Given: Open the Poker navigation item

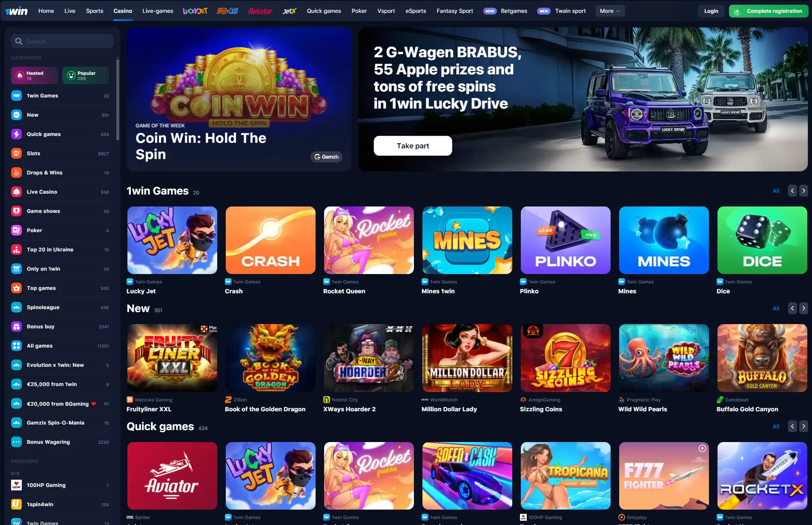Looking at the screenshot, I should 359,11.
